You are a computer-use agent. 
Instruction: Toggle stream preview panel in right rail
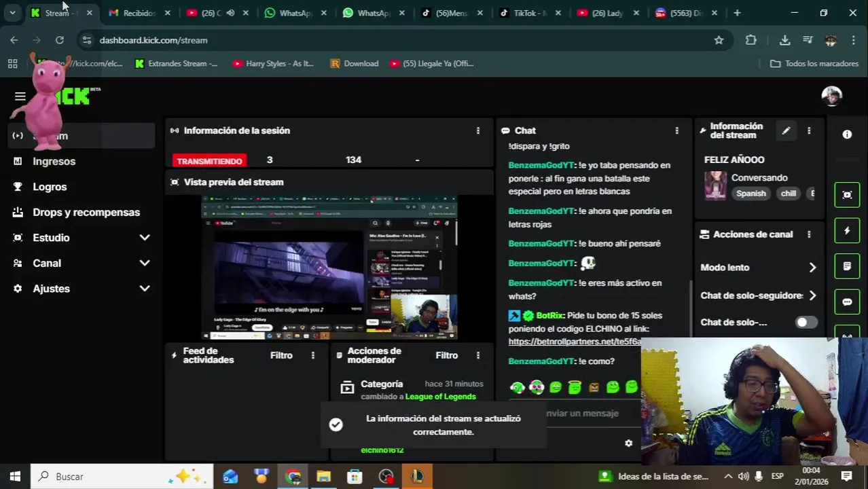(847, 195)
